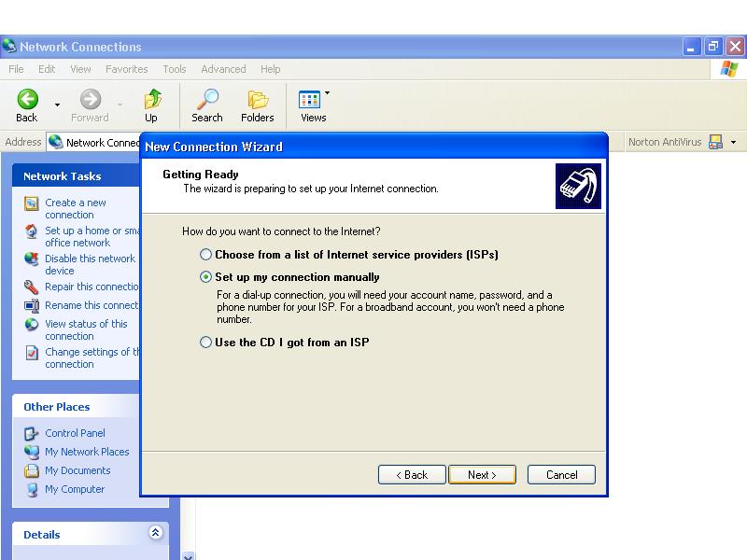Click the Network Tasks panel header

[77, 176]
